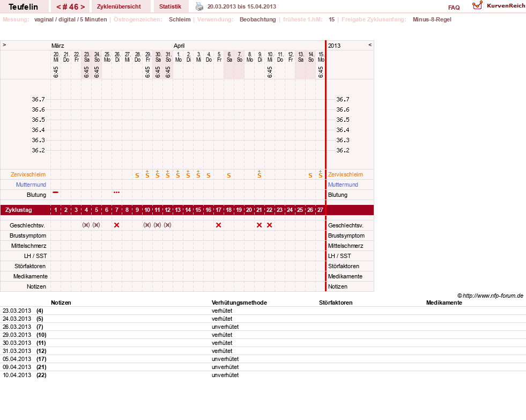Click the left Mittelschmerz row label
The image size is (526, 420).
29,246
